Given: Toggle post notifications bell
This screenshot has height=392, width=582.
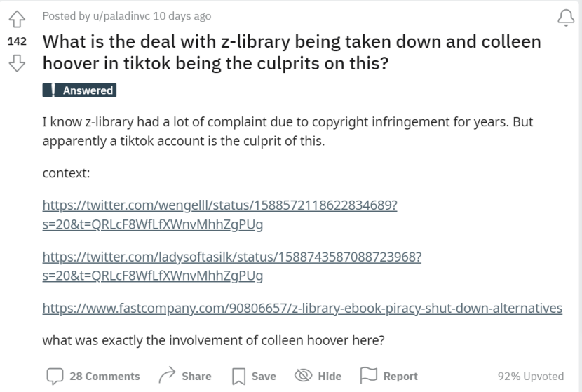Looking at the screenshot, I should 565,17.
